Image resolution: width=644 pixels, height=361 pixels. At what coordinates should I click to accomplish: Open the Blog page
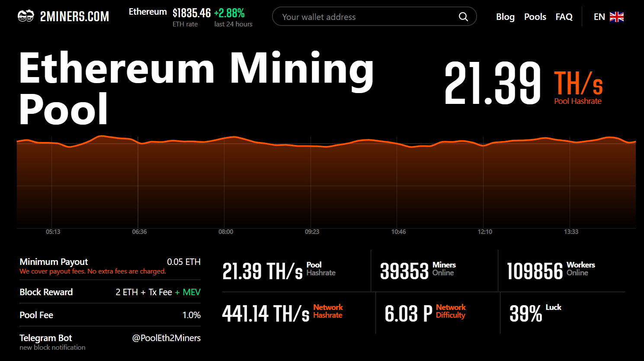coord(505,16)
